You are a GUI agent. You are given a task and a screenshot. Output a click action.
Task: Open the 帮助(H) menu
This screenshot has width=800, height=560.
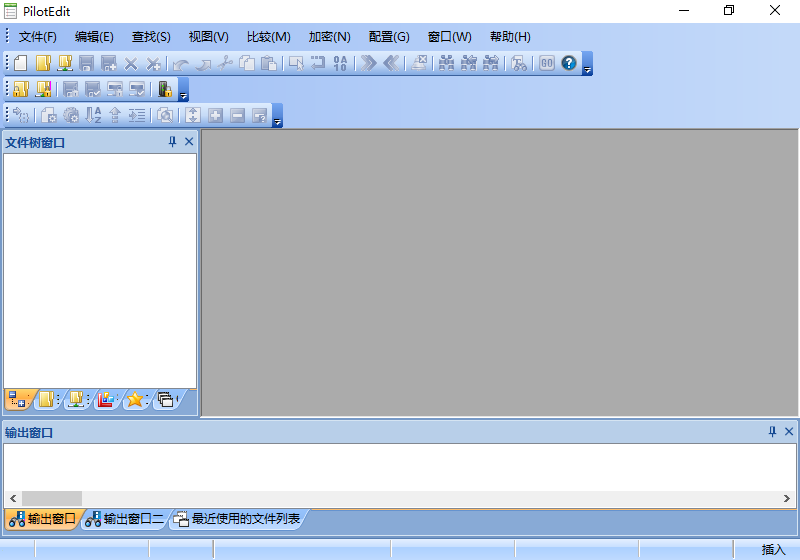[510, 37]
